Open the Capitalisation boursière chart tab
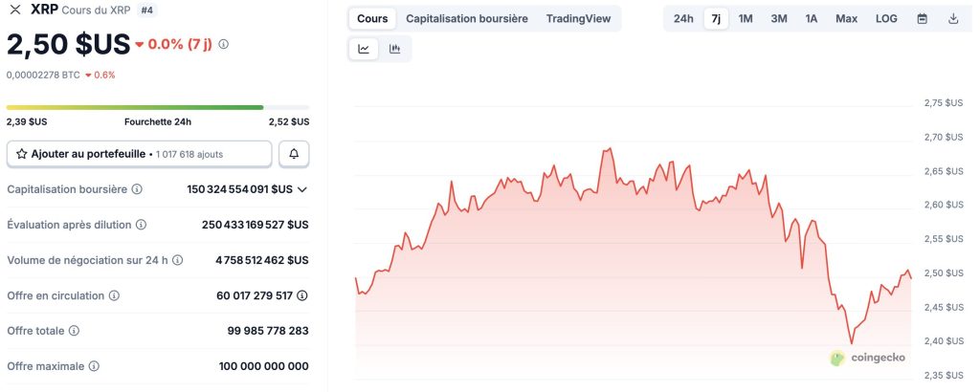The width and height of the screenshot is (980, 392). pyautogui.click(x=466, y=18)
